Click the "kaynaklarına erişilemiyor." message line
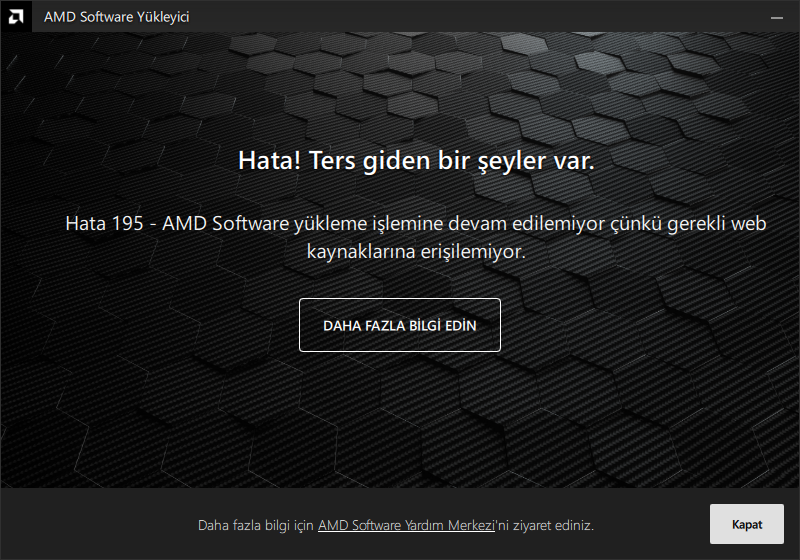Viewport: 800px width, 560px height. 416,251
